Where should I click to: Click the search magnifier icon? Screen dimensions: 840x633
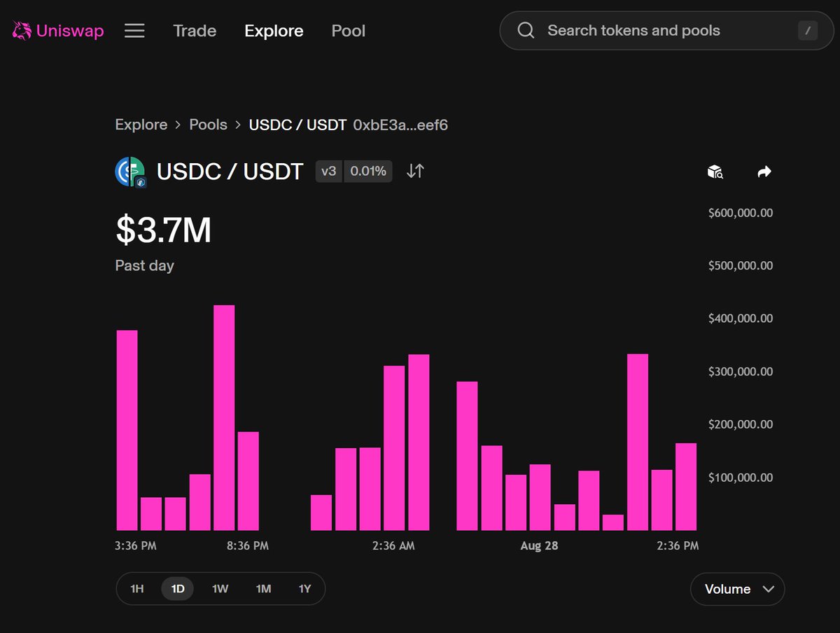pyautogui.click(x=526, y=31)
